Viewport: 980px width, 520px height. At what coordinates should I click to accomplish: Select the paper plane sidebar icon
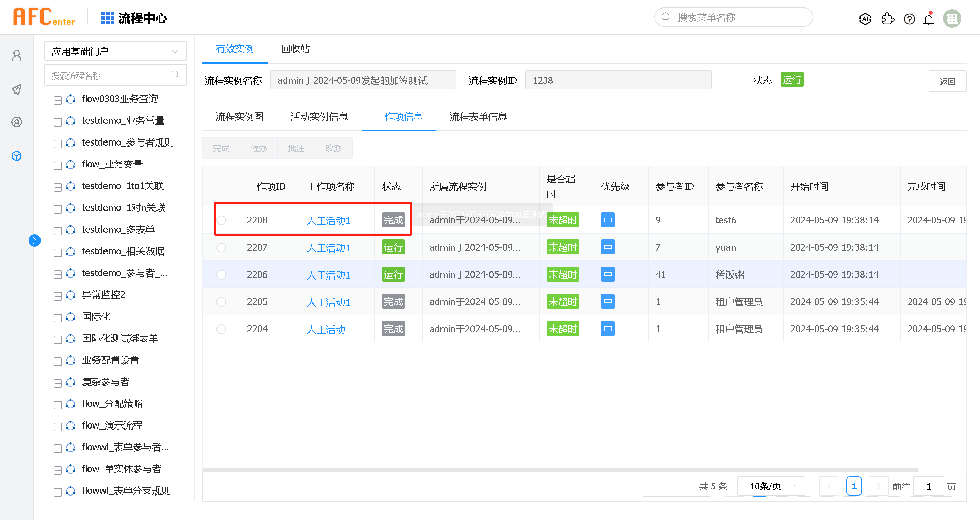pyautogui.click(x=17, y=89)
